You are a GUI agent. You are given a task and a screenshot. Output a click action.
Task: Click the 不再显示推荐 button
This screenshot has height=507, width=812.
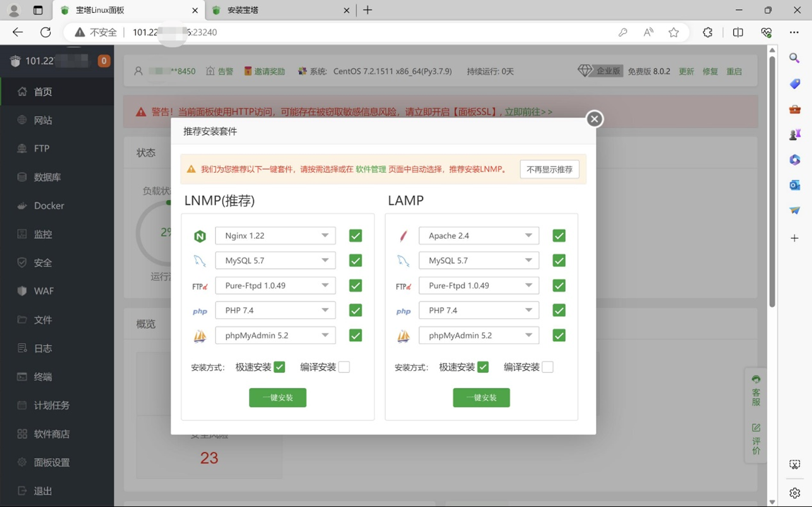tap(549, 169)
